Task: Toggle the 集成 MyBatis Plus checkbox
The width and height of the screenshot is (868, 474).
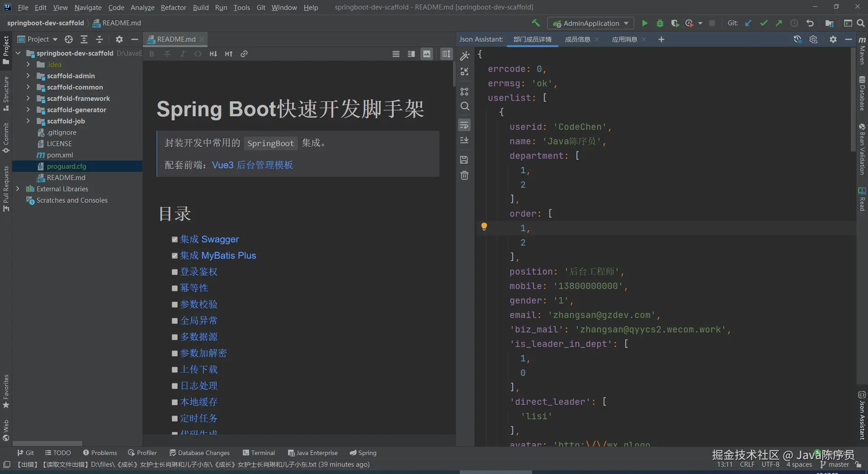Action: pyautogui.click(x=175, y=256)
